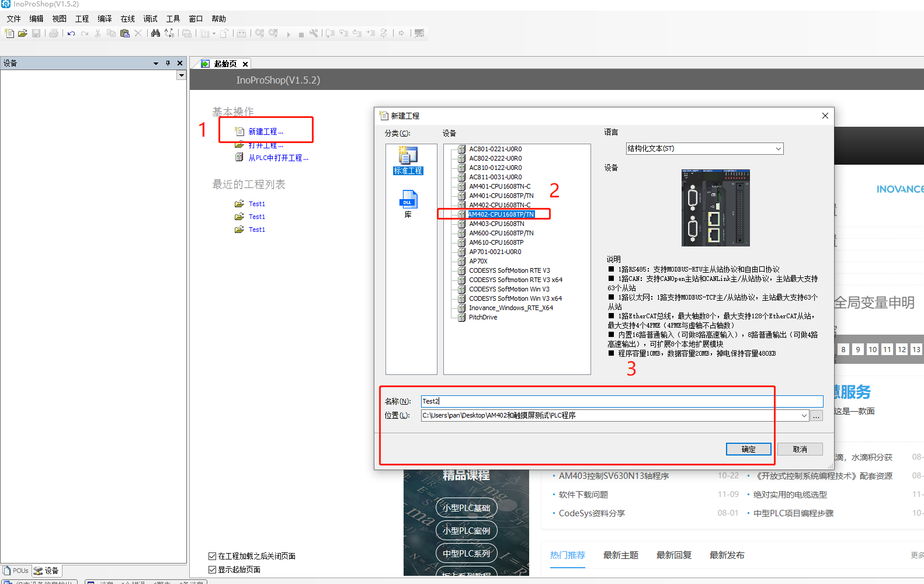Click the 小型PLC基础 course button
This screenshot has height=584, width=924.
click(466, 508)
